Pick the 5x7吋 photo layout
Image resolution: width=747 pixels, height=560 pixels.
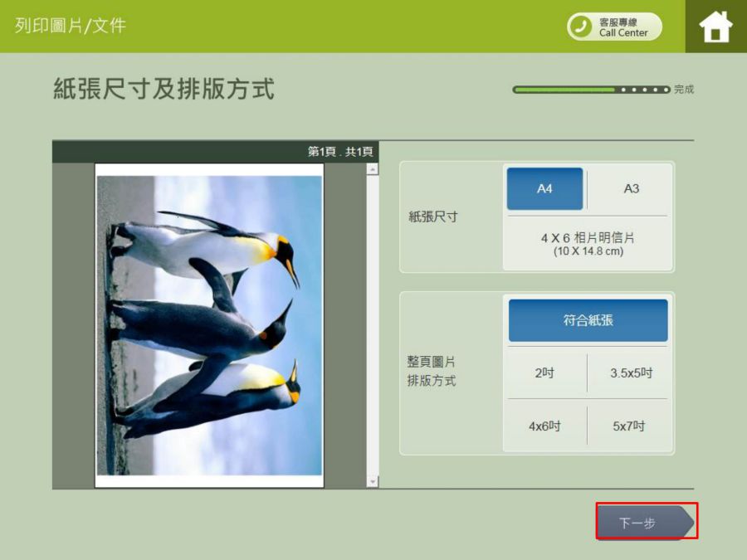point(629,426)
